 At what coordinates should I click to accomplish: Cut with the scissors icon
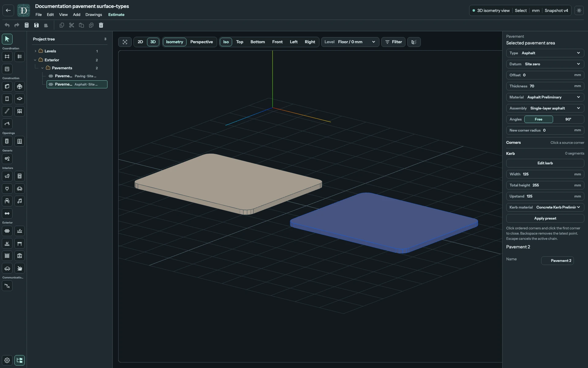tap(72, 25)
